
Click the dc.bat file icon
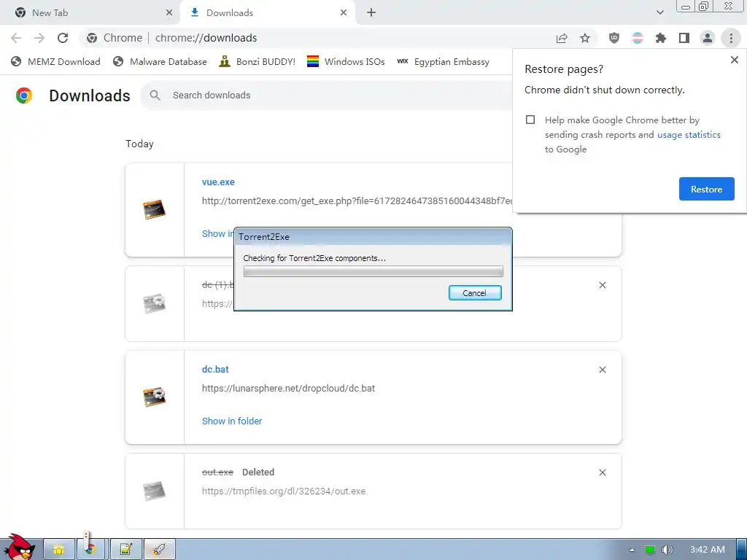point(155,397)
